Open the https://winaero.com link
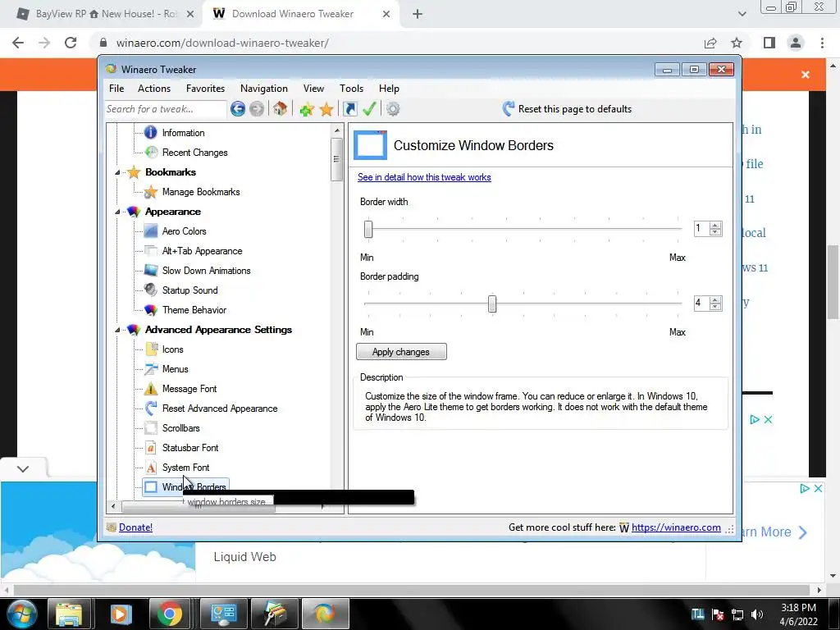 tap(676, 527)
